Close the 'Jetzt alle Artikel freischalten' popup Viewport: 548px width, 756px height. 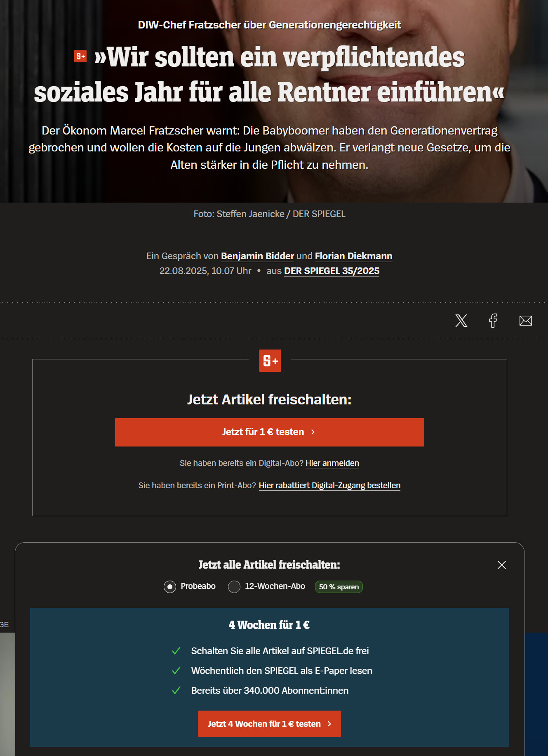501,565
